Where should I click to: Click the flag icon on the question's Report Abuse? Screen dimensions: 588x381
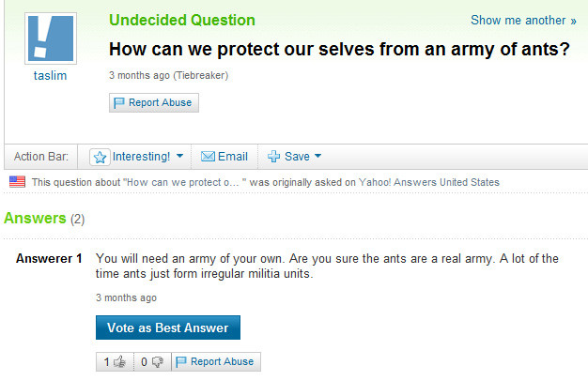[119, 103]
